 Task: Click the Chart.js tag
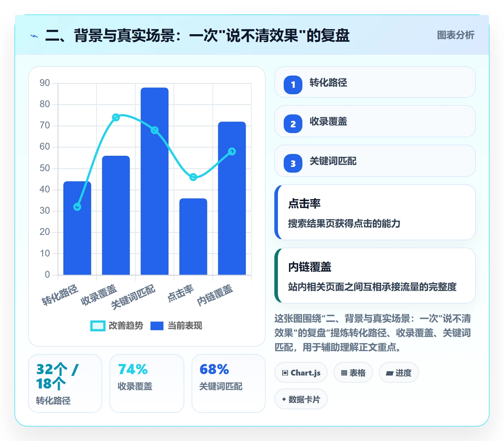(x=301, y=373)
